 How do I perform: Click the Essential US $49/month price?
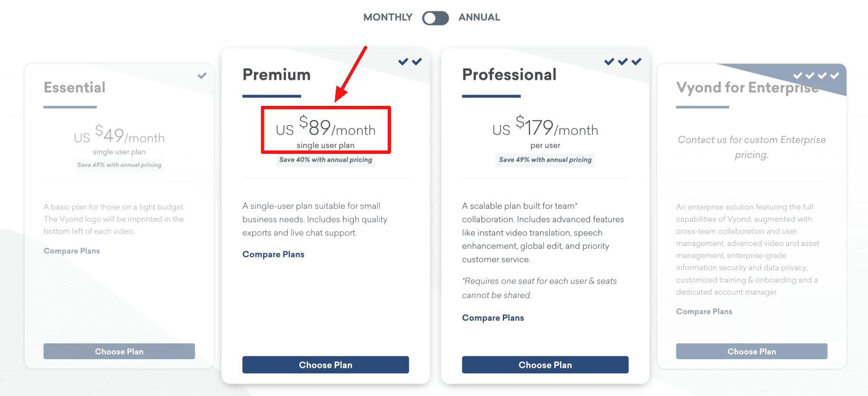(x=119, y=137)
